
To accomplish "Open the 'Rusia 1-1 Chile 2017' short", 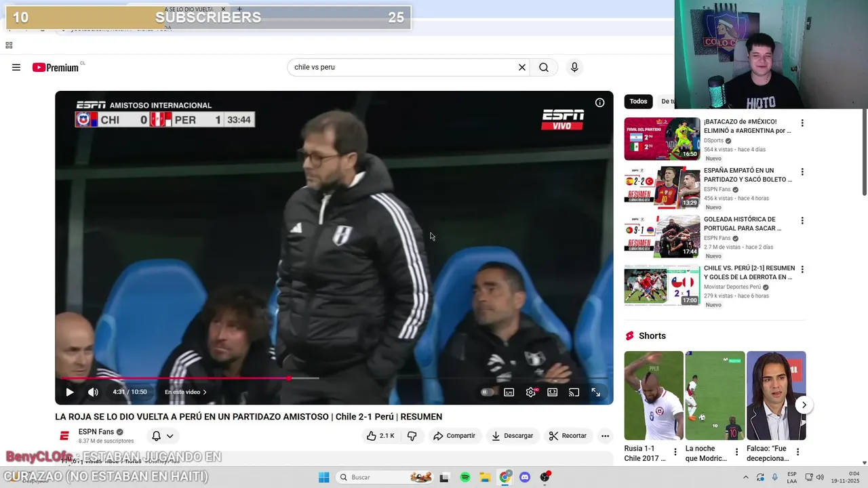I will 654,395.
